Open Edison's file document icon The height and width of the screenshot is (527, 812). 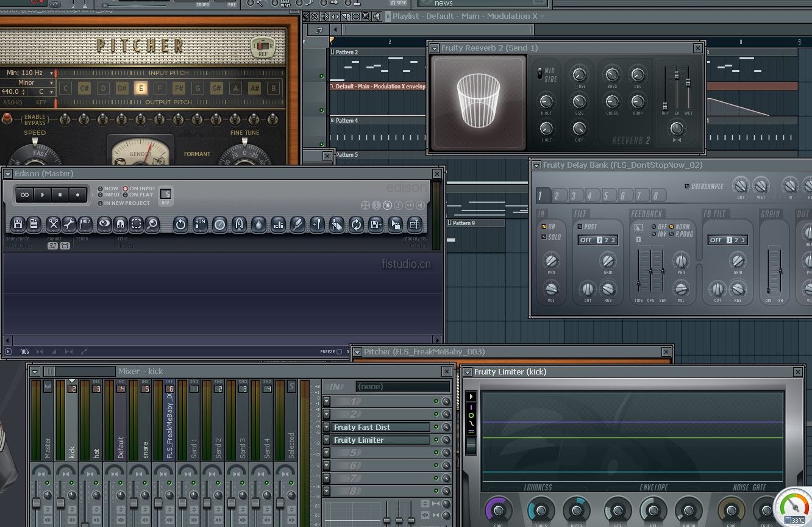[34, 224]
